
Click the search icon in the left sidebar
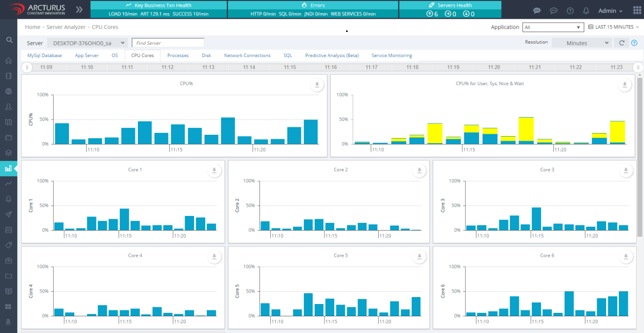(x=9, y=40)
